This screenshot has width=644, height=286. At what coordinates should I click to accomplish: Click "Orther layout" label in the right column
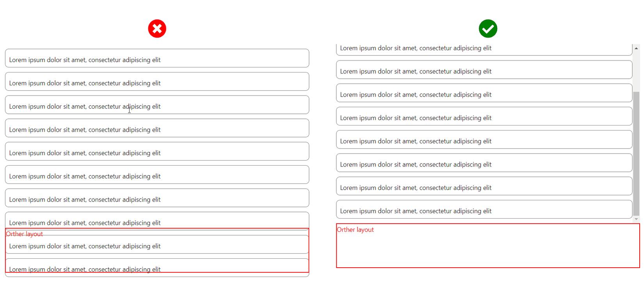coord(355,230)
